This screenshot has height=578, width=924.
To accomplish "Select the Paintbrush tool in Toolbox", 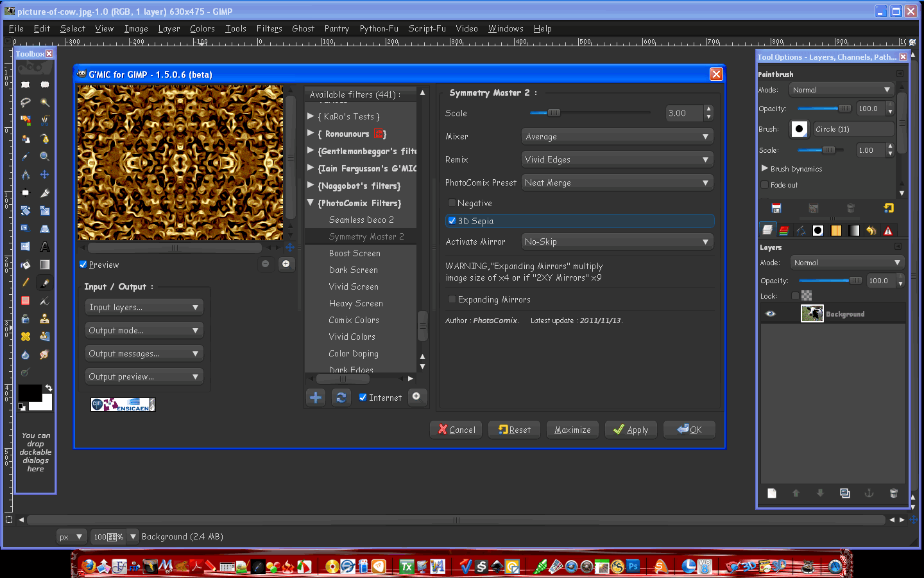I will pyautogui.click(x=45, y=283).
